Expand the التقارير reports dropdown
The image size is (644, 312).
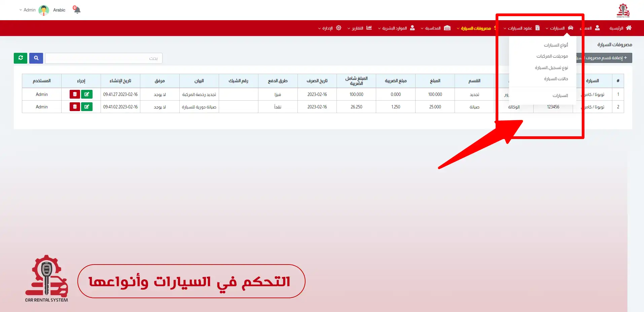pyautogui.click(x=359, y=28)
